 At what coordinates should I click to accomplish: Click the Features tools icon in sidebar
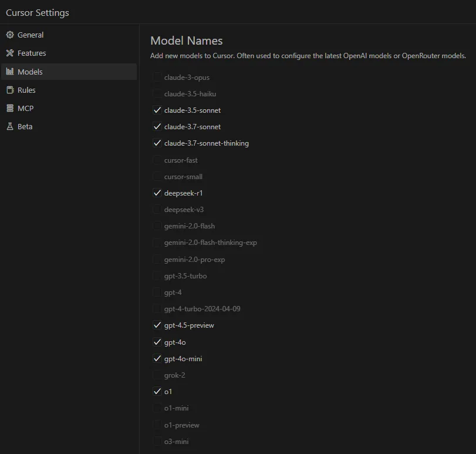coord(9,53)
